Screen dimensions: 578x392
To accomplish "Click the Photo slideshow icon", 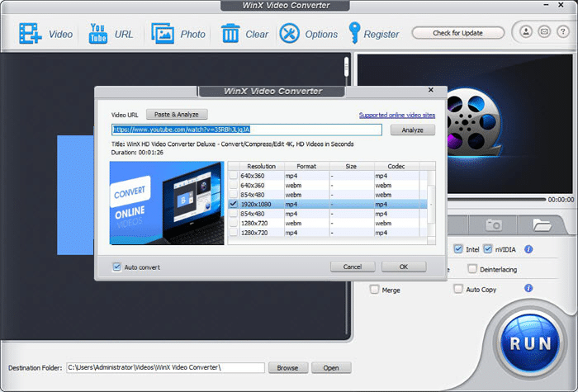I will coord(163,34).
